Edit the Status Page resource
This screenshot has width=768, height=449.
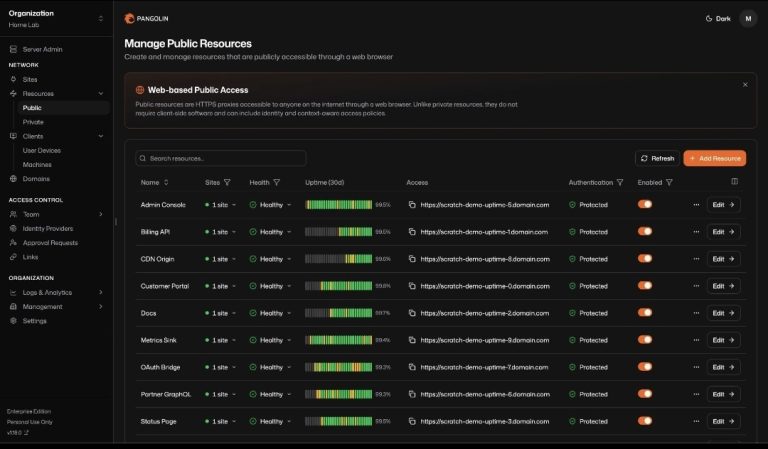[x=723, y=421]
